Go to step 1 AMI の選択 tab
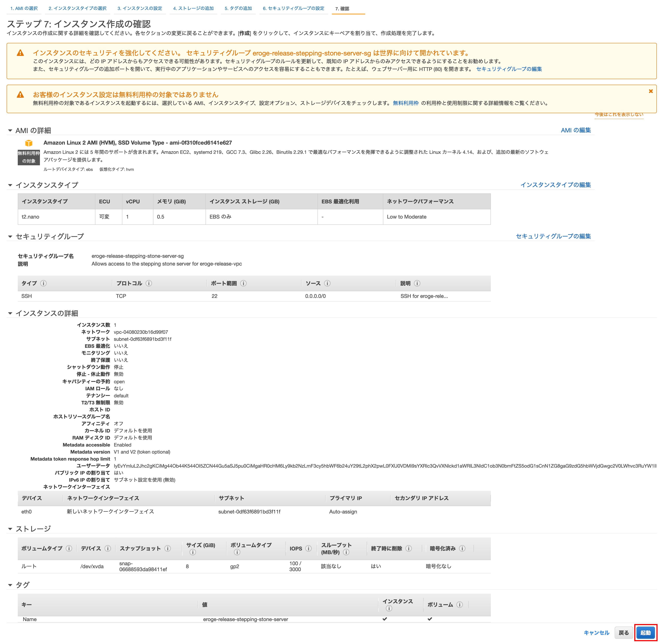 tap(24, 9)
